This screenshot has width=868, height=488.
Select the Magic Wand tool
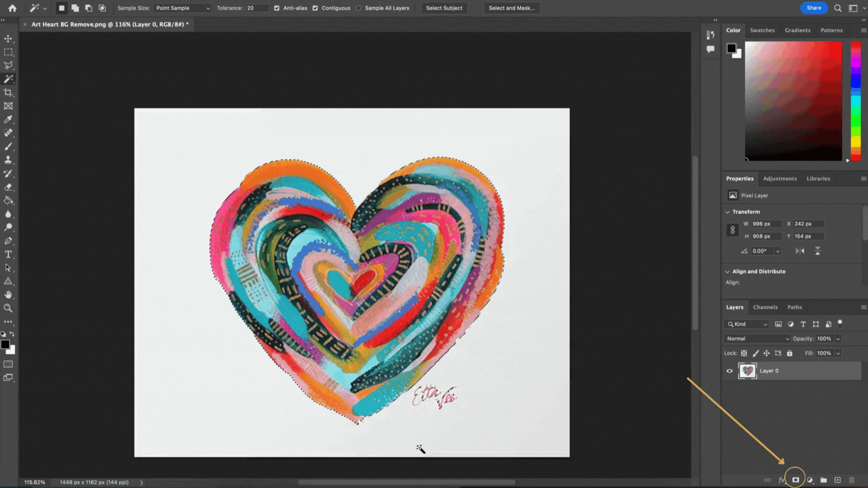(x=8, y=79)
